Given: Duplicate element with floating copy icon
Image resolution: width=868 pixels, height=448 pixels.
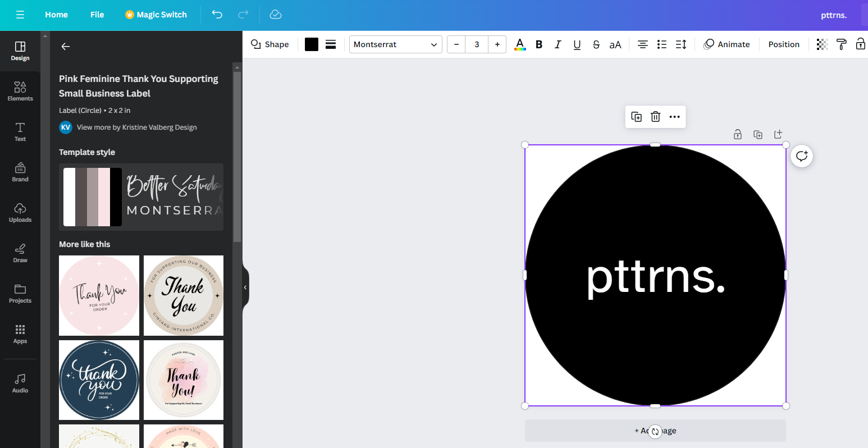Looking at the screenshot, I should [x=637, y=117].
